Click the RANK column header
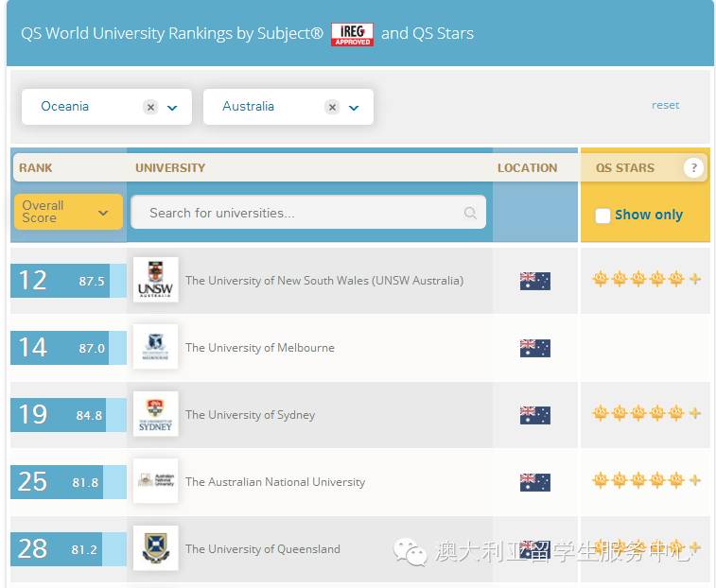716x588 pixels. pyautogui.click(x=36, y=168)
